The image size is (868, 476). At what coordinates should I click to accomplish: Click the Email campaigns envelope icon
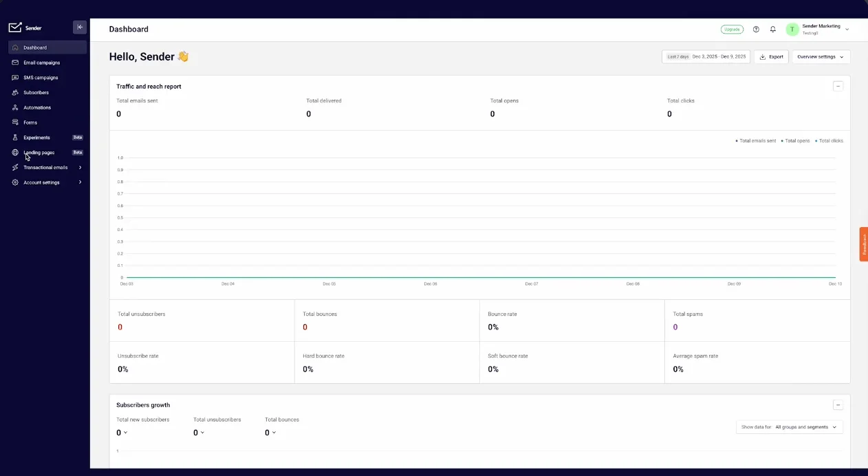coord(15,63)
